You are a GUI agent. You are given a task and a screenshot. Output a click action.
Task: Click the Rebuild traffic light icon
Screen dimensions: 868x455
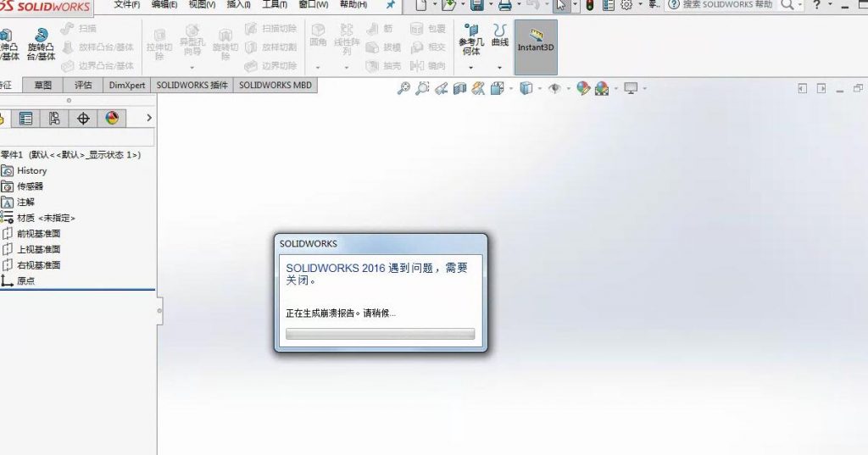click(x=590, y=5)
